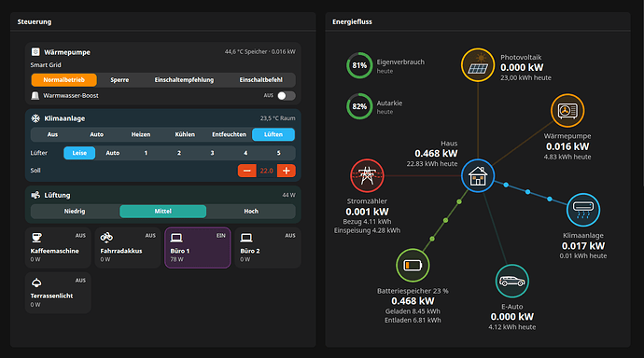Select the E-Auto car icon
Screen dimensions: 644x358
click(512, 281)
